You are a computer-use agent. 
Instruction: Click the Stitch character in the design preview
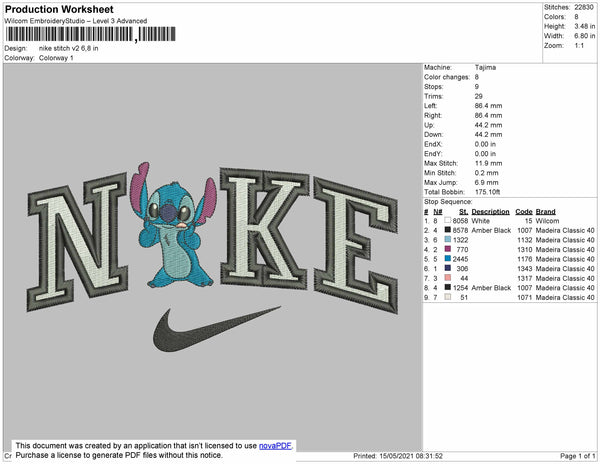[174, 226]
